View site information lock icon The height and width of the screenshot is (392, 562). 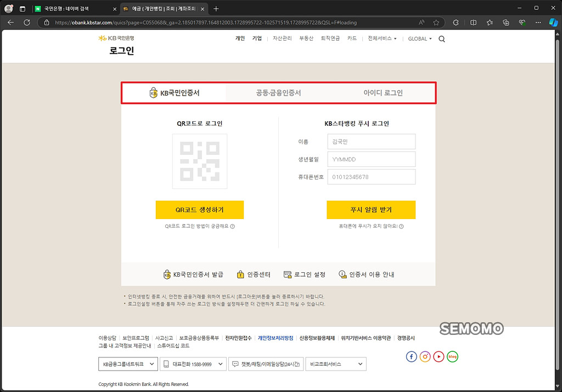tap(47, 23)
